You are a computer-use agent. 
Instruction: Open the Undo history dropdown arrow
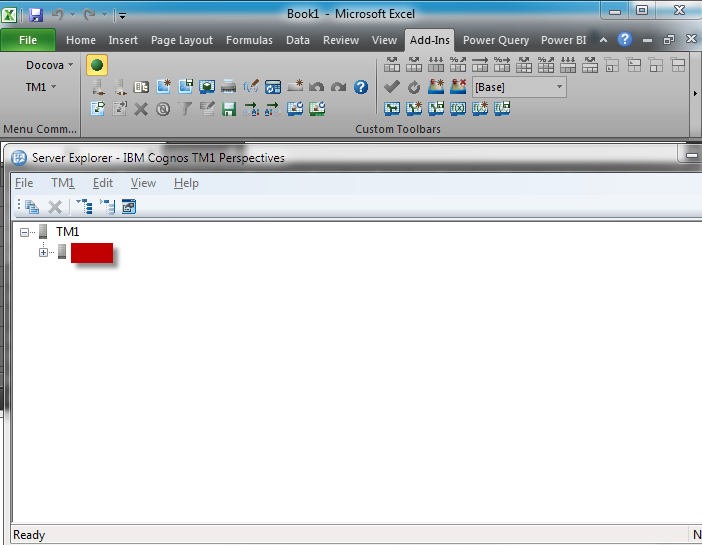pos(72,15)
